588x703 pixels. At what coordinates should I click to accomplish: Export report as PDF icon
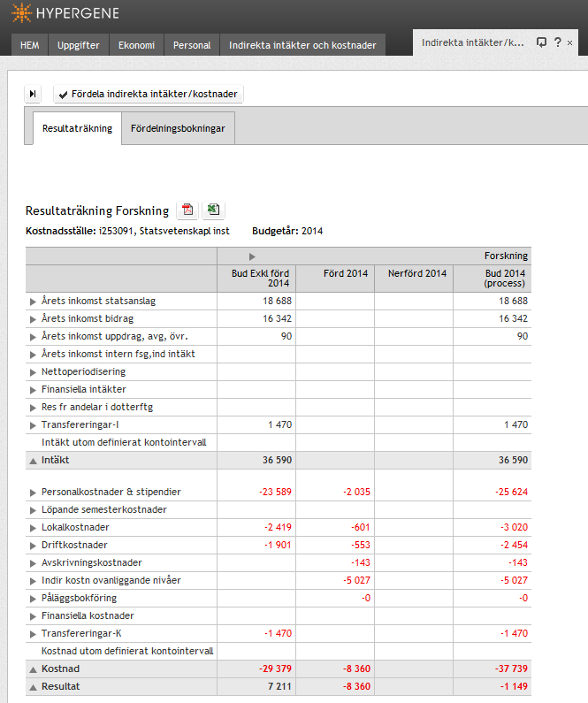pyautogui.click(x=187, y=210)
